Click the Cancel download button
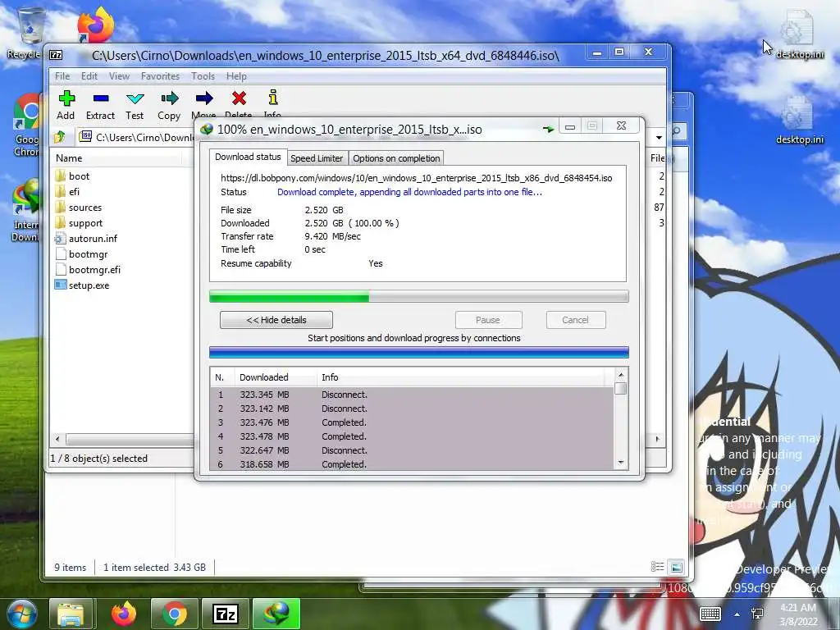Image resolution: width=840 pixels, height=630 pixels. coord(575,320)
